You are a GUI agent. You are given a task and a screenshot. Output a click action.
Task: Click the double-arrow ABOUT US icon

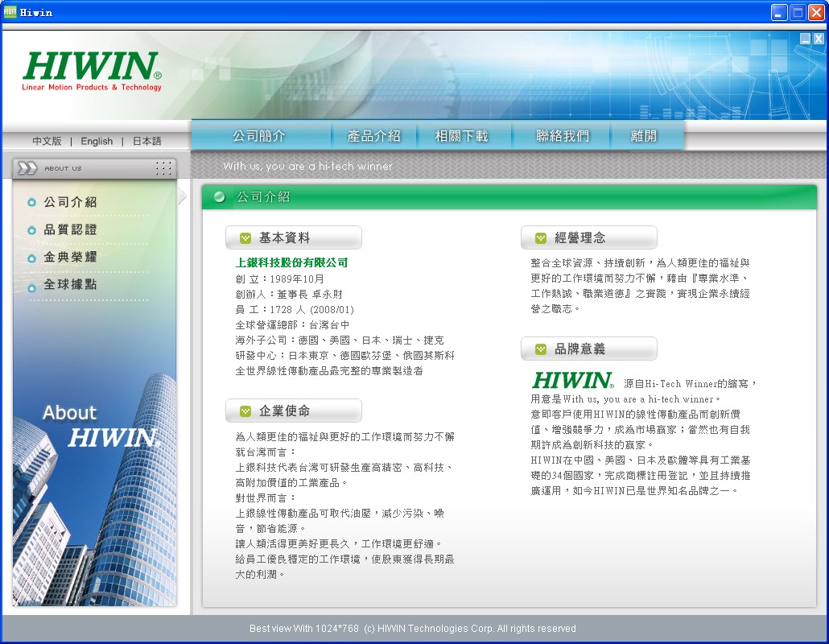pyautogui.click(x=27, y=168)
